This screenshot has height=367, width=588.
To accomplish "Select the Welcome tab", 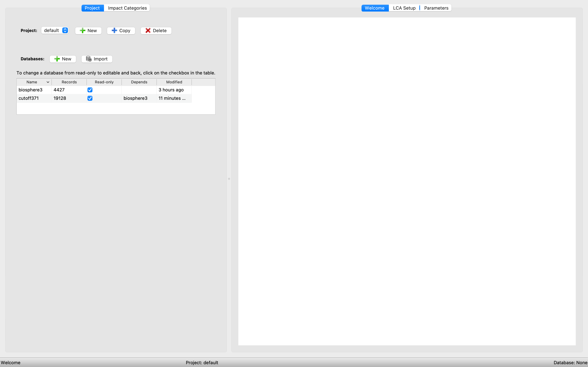I will [x=374, y=8].
